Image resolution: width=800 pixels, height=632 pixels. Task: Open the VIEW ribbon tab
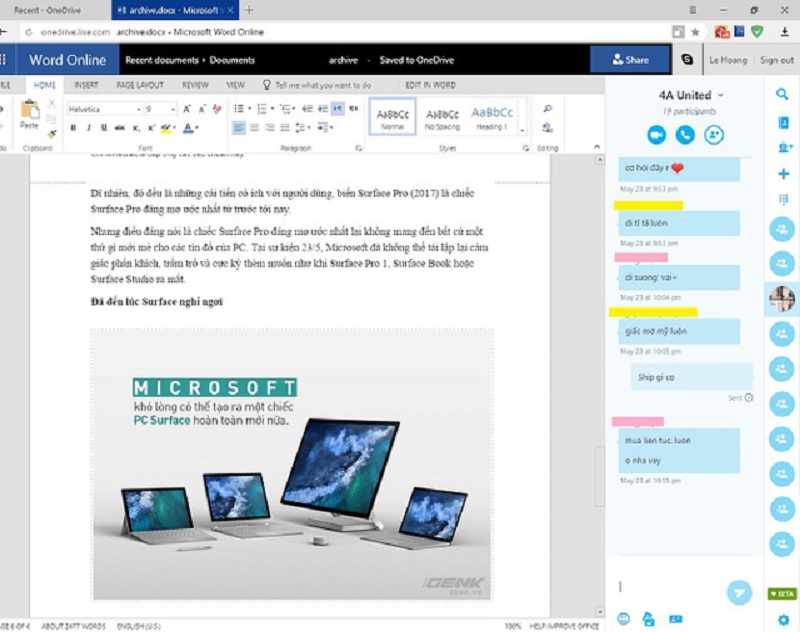tap(235, 85)
